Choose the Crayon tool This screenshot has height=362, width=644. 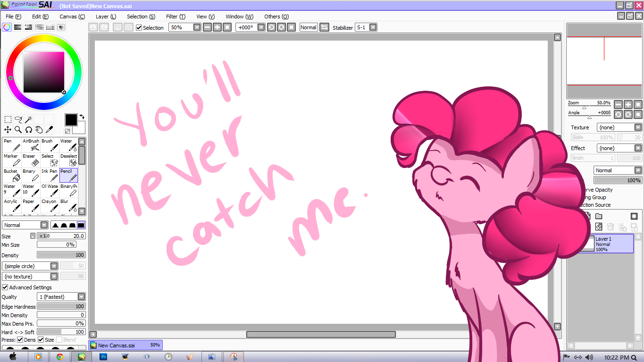(x=50, y=205)
